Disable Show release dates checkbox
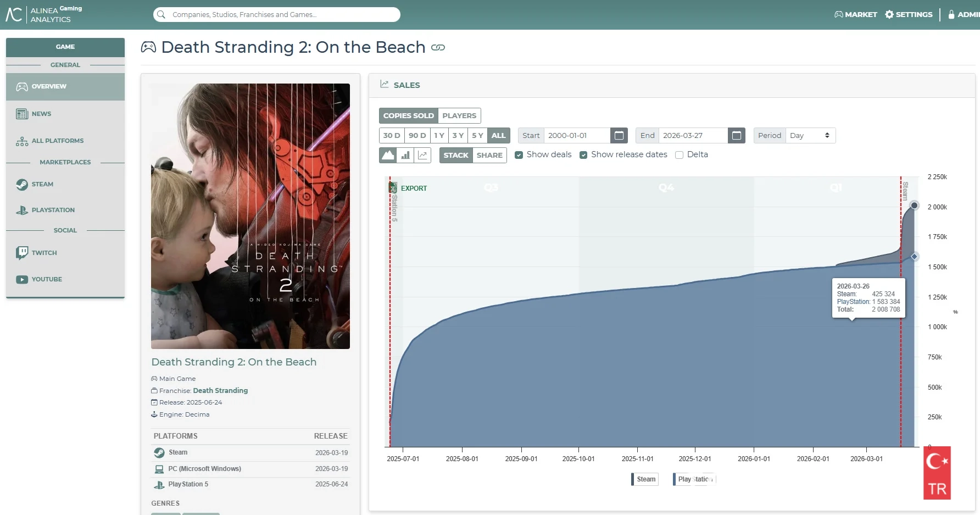The image size is (980, 515). pos(583,155)
